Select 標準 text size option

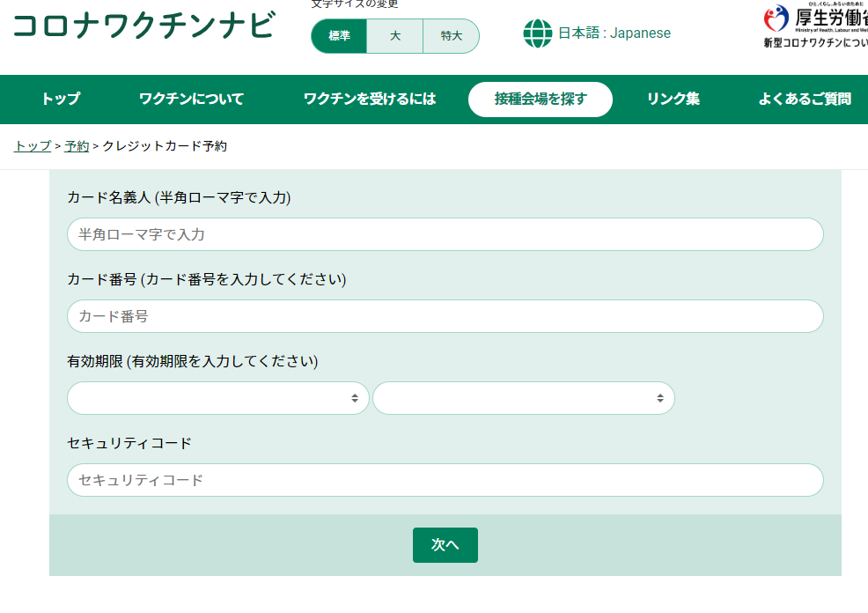click(x=339, y=36)
